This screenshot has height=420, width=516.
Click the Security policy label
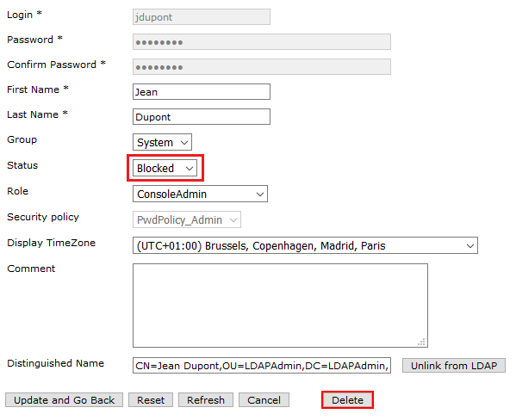point(43,217)
